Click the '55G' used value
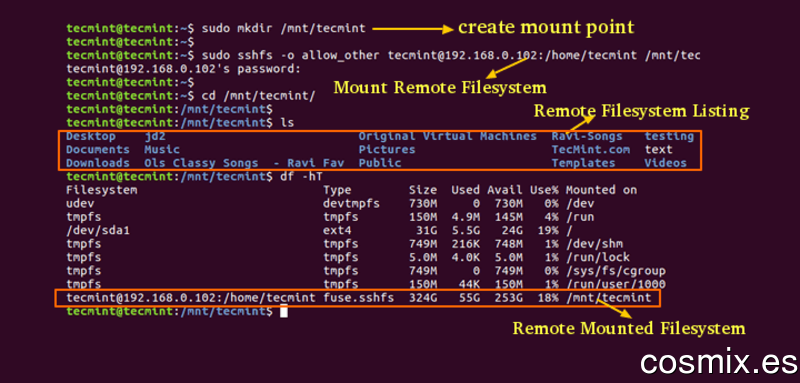 point(469,297)
